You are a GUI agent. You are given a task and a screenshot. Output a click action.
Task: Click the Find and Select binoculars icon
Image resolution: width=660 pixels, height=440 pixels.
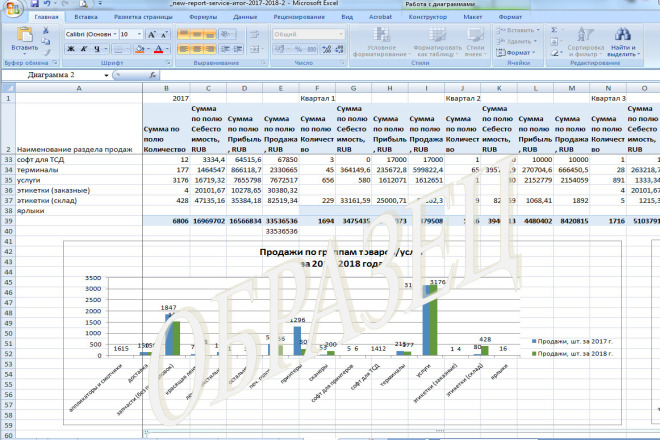(x=623, y=36)
